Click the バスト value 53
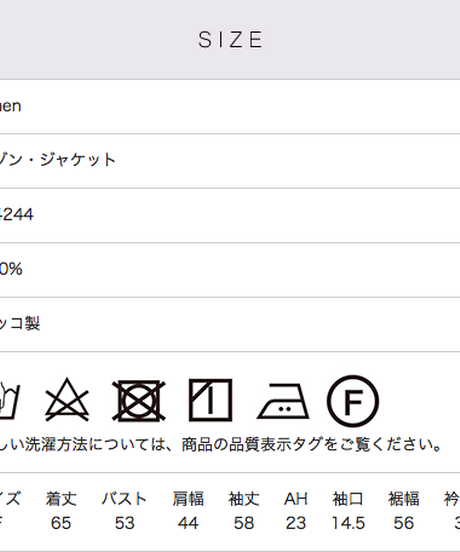 coord(125,523)
